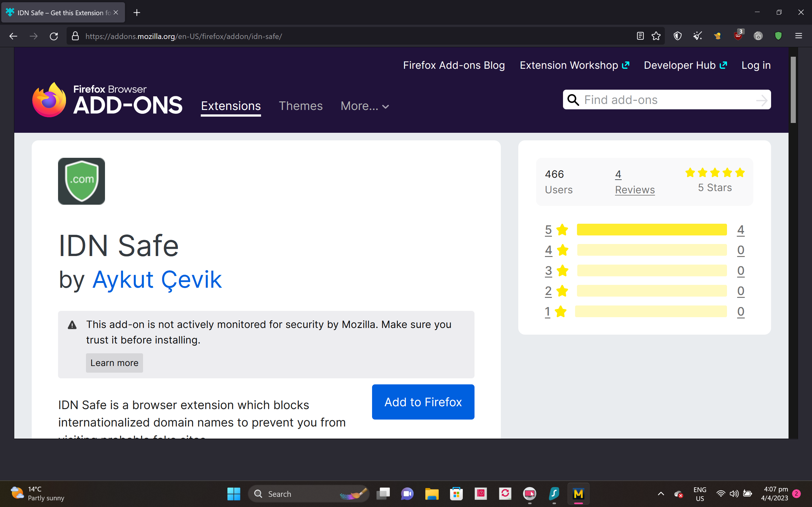Open Windows Start menu from taskbar
The width and height of the screenshot is (812, 507).
tap(233, 494)
